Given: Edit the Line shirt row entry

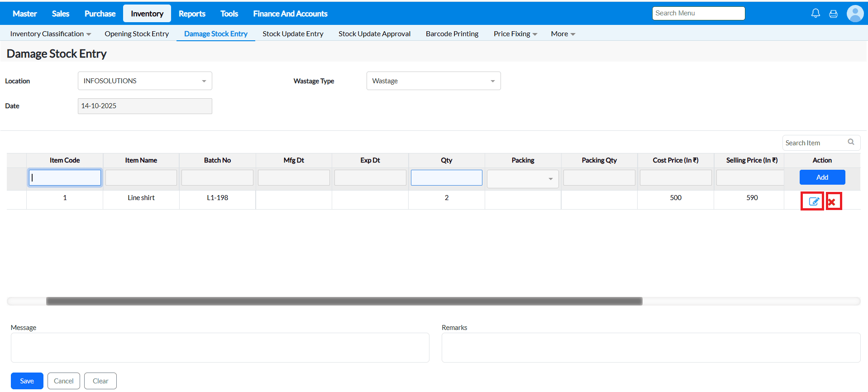Looking at the screenshot, I should (x=813, y=201).
